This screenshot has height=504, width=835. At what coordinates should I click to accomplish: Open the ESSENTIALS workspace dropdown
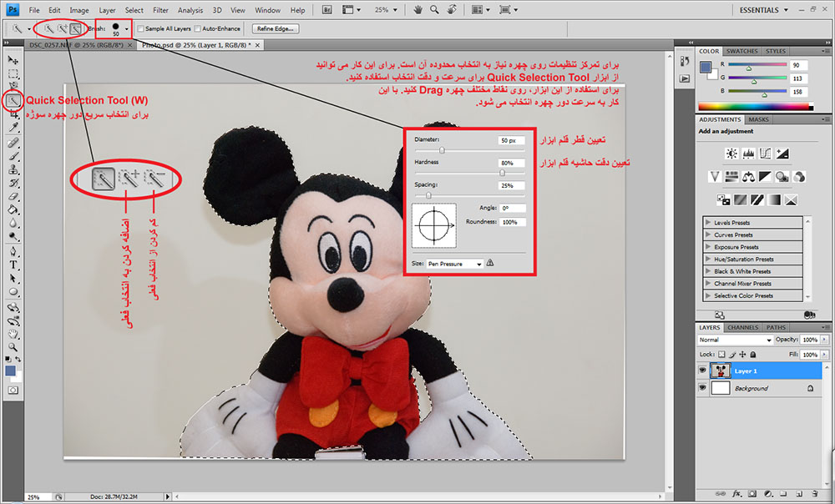click(763, 9)
